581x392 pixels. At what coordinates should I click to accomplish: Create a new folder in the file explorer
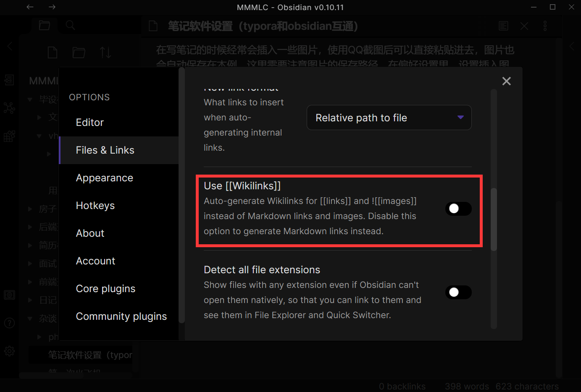pyautogui.click(x=79, y=52)
